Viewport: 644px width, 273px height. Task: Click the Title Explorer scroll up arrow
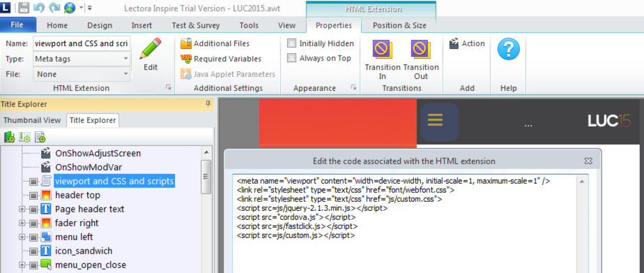206,153
